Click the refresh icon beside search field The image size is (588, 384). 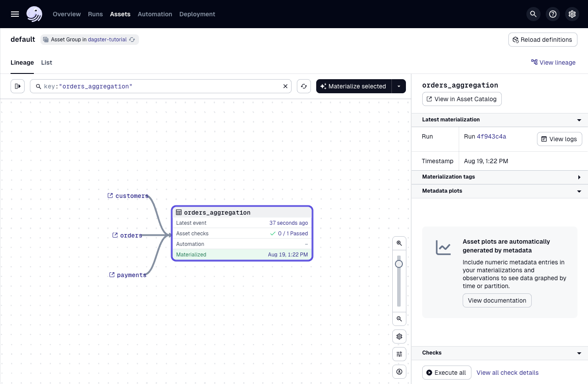click(304, 86)
